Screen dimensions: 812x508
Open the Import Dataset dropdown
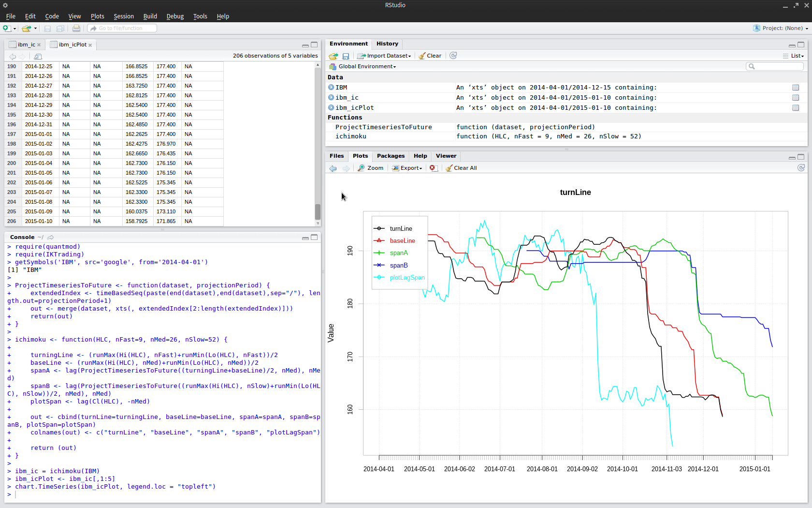click(x=384, y=56)
